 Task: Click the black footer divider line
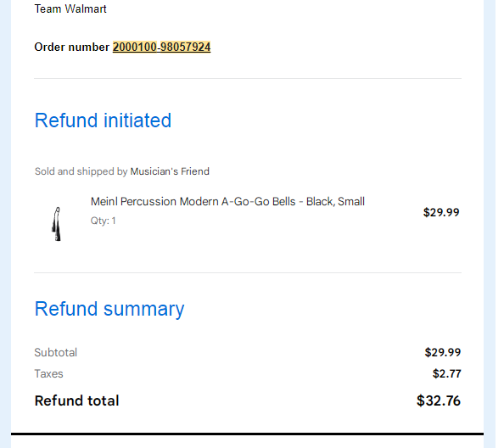pos(247,434)
